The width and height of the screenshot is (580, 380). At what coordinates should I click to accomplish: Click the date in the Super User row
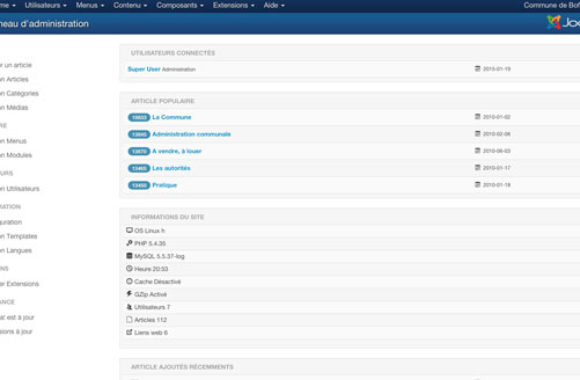pyautogui.click(x=497, y=69)
